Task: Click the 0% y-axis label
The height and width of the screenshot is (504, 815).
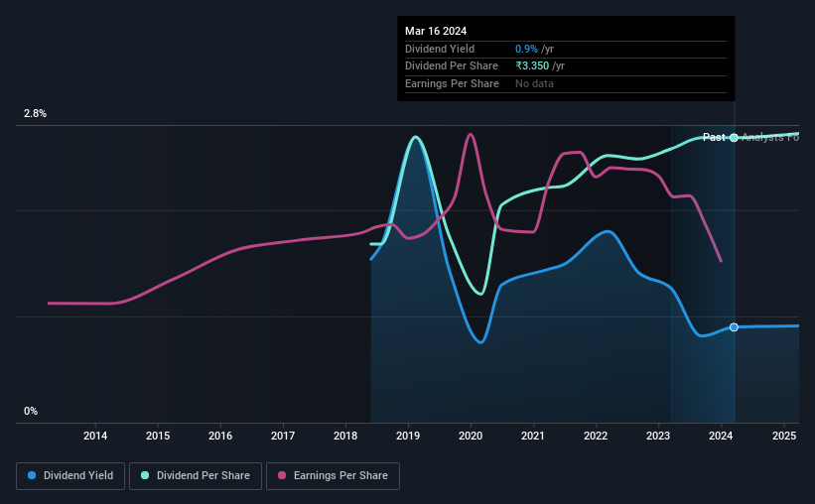Action: click(x=31, y=412)
